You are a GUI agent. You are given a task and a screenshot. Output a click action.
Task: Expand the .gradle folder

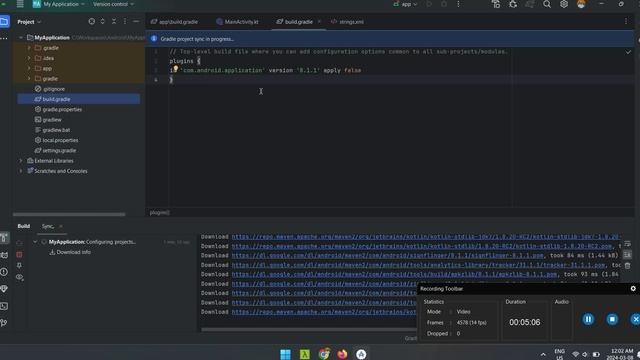coord(29,48)
